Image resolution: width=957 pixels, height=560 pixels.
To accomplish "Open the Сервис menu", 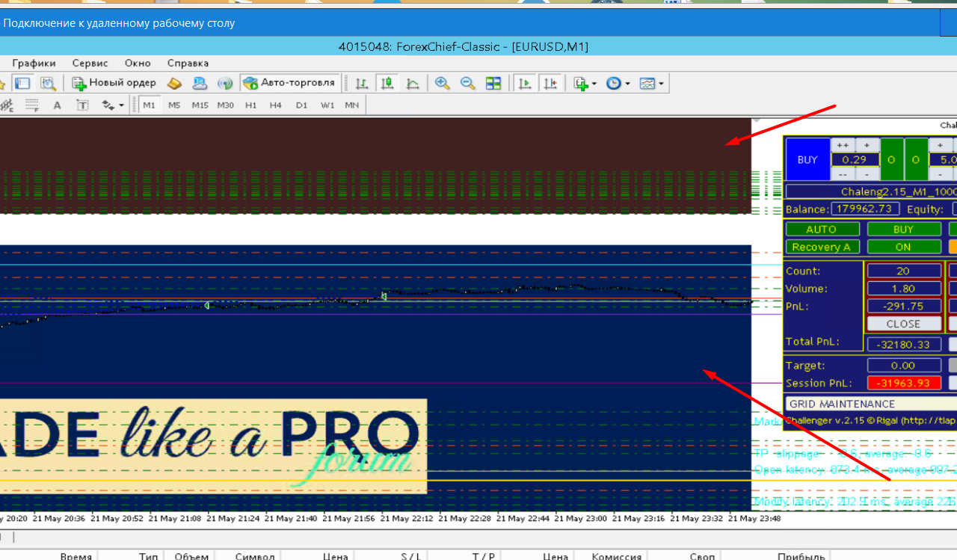I will (x=90, y=64).
